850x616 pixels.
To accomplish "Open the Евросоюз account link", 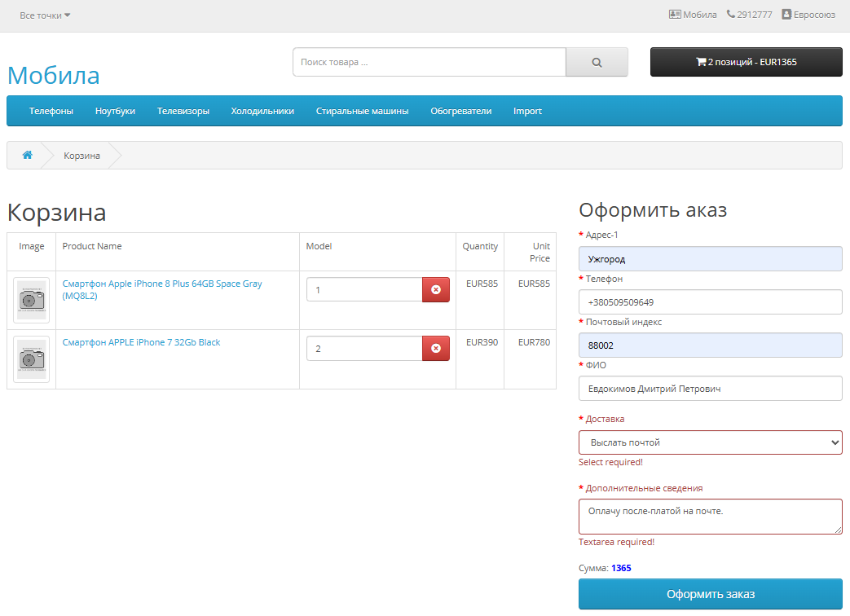I will coord(808,15).
